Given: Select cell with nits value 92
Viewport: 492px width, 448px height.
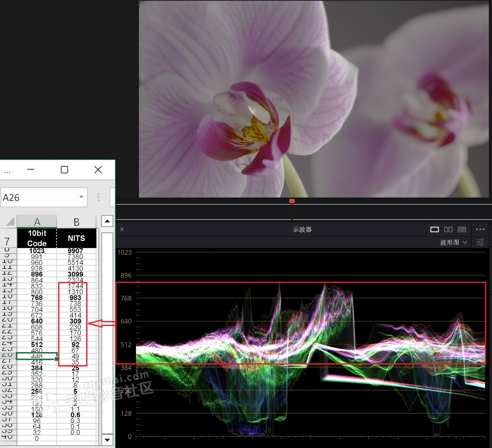Looking at the screenshot, I should [x=77, y=345].
